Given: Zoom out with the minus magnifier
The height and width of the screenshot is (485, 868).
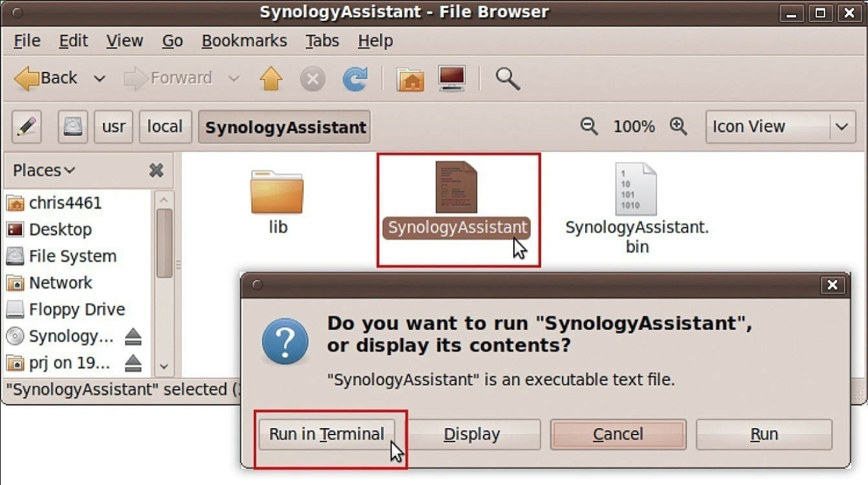Looking at the screenshot, I should [x=589, y=126].
